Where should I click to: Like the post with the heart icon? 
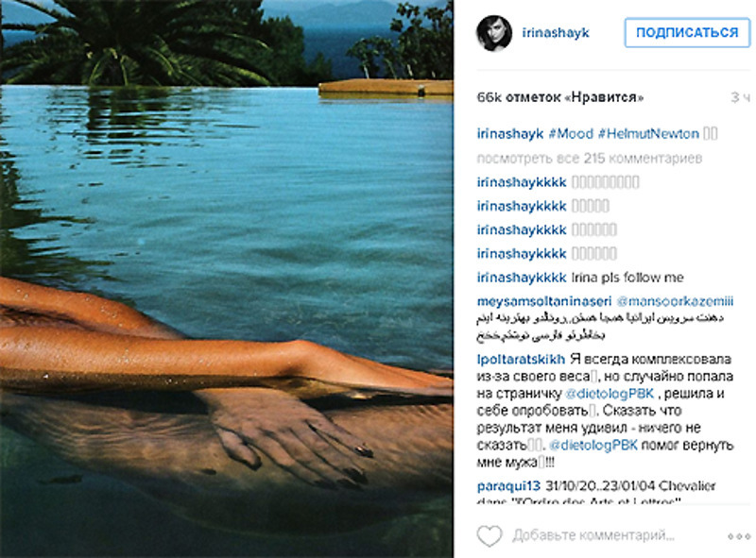(x=490, y=535)
